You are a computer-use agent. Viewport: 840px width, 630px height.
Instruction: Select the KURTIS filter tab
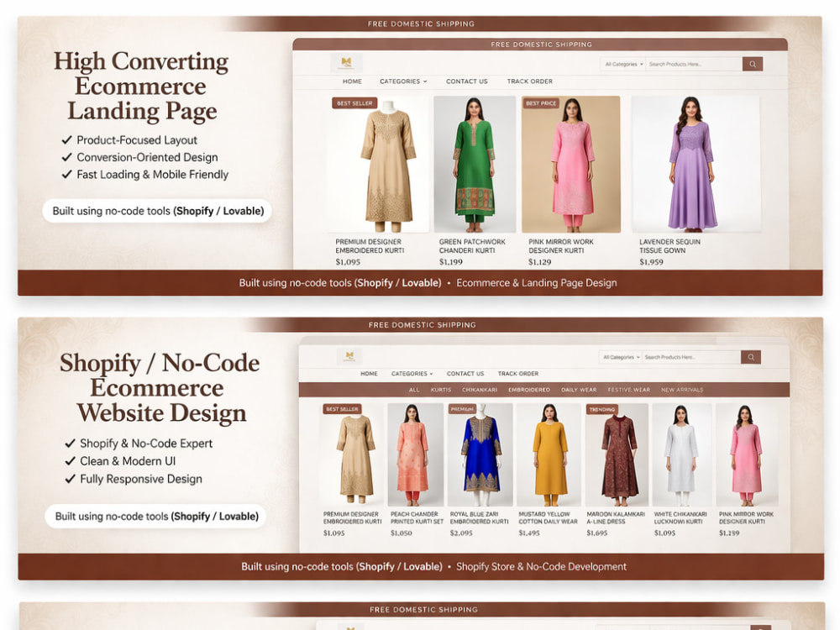[441, 390]
